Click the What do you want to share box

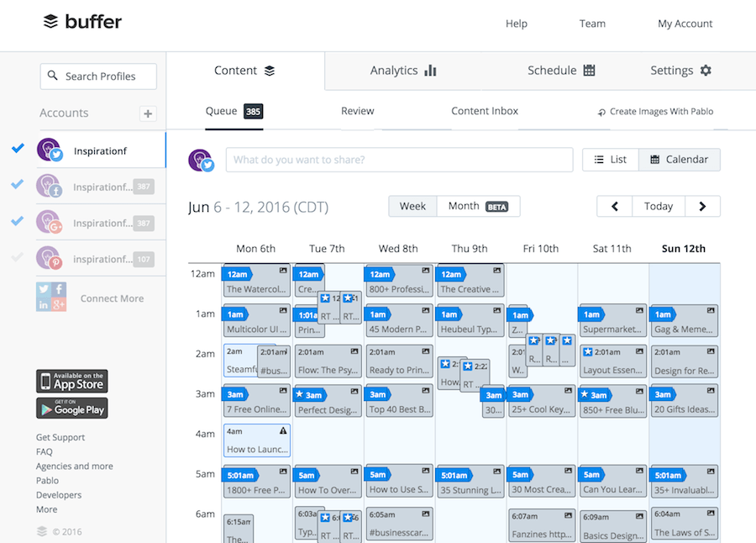coord(400,160)
